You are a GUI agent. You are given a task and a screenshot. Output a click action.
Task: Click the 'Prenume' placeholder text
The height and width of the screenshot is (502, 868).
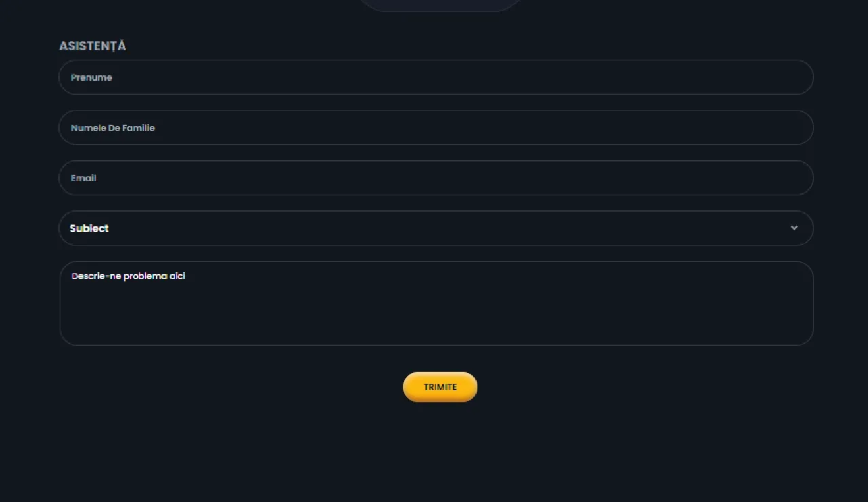[92, 77]
